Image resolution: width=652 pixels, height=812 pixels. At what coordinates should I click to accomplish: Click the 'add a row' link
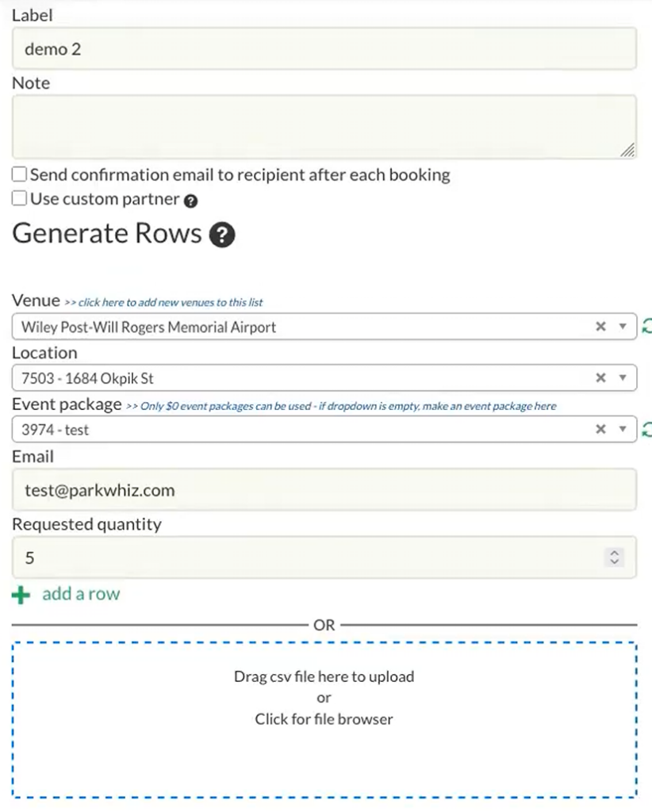[81, 594]
